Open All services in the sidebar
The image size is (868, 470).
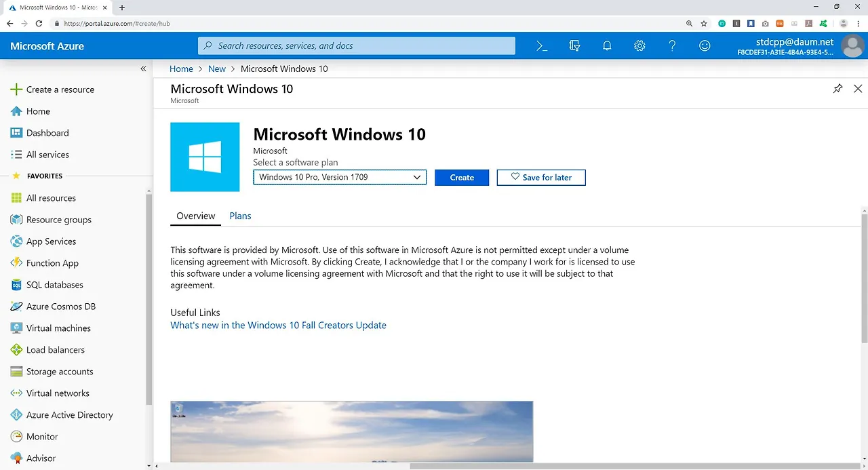point(40,155)
